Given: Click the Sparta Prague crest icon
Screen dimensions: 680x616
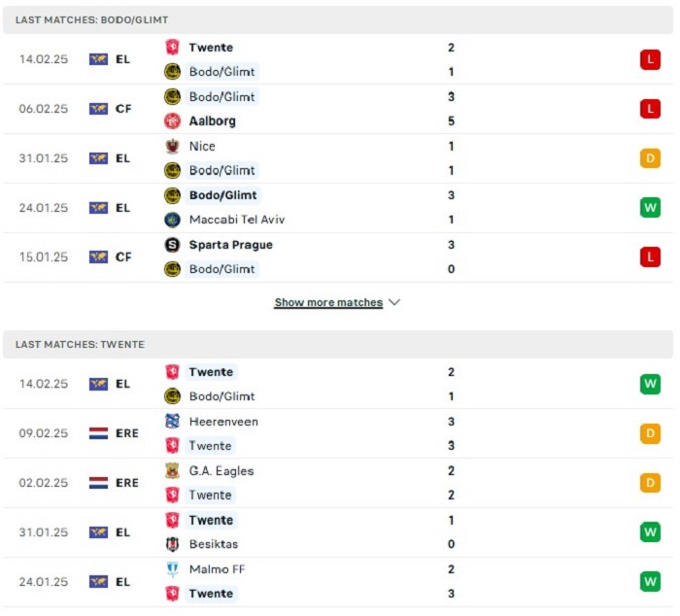Looking at the screenshot, I should click(x=173, y=245).
